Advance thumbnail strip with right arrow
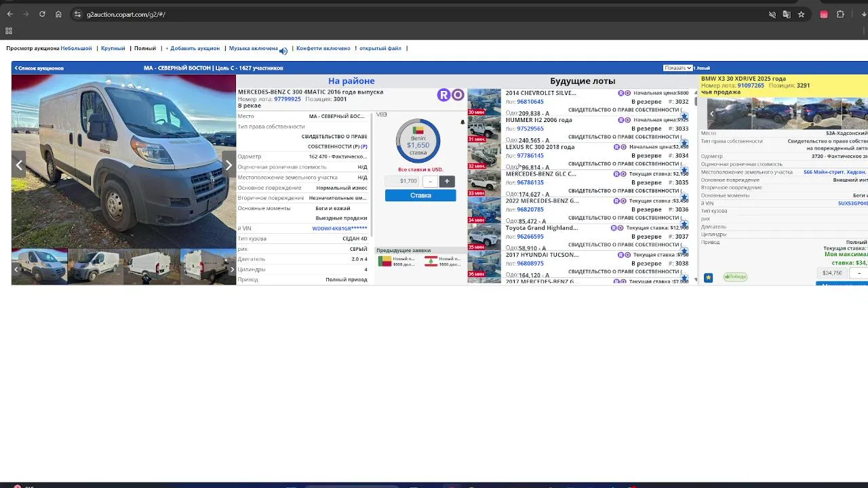 (x=232, y=270)
